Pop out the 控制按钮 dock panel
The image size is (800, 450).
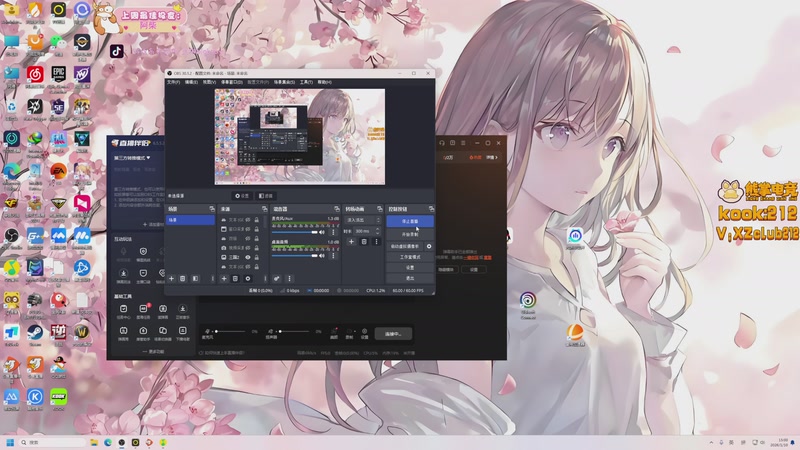click(432, 209)
